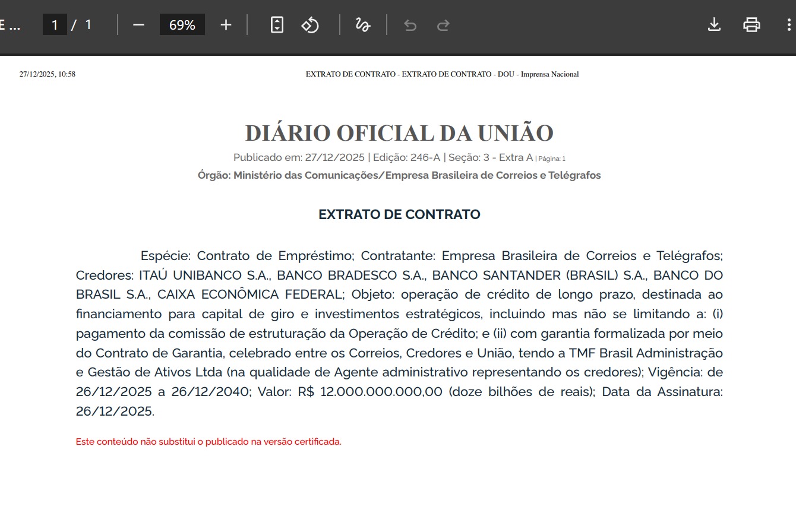
Task: Click the truncated document title in toolbar
Action: pos(11,25)
